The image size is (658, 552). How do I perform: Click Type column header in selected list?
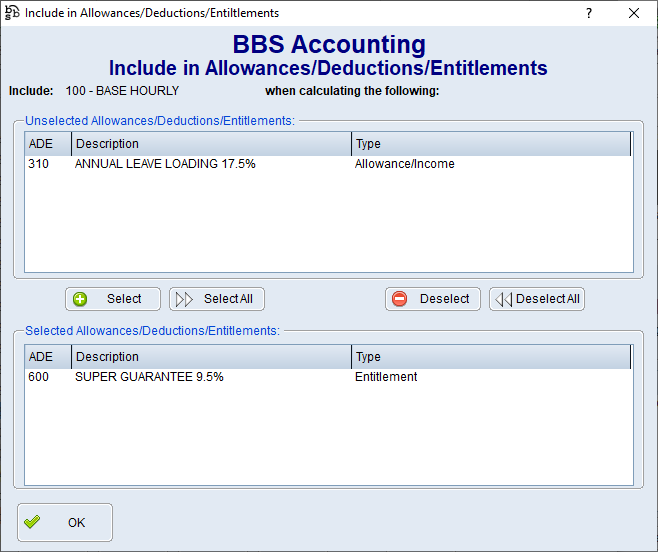(490, 357)
